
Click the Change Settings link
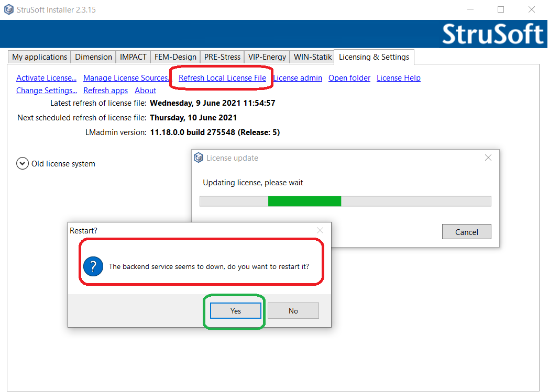[47, 91]
